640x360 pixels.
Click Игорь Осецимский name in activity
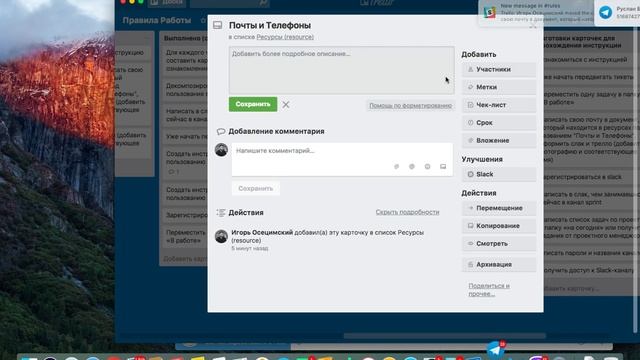pos(262,232)
